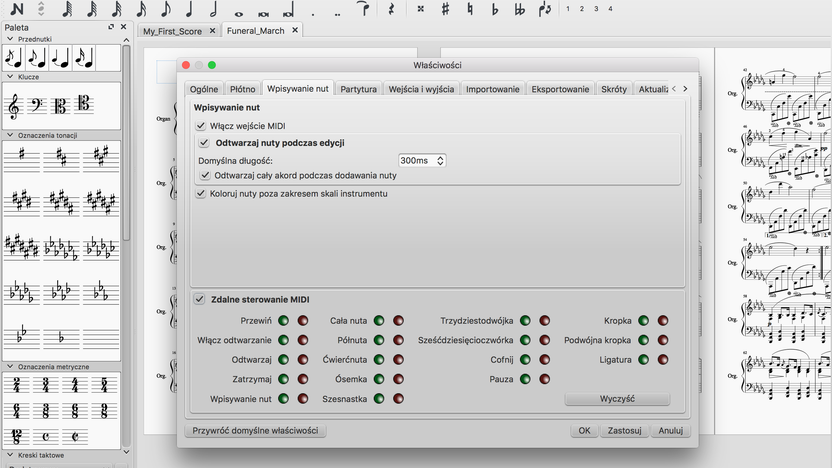Select voice 3 in toolbar

[x=596, y=8]
